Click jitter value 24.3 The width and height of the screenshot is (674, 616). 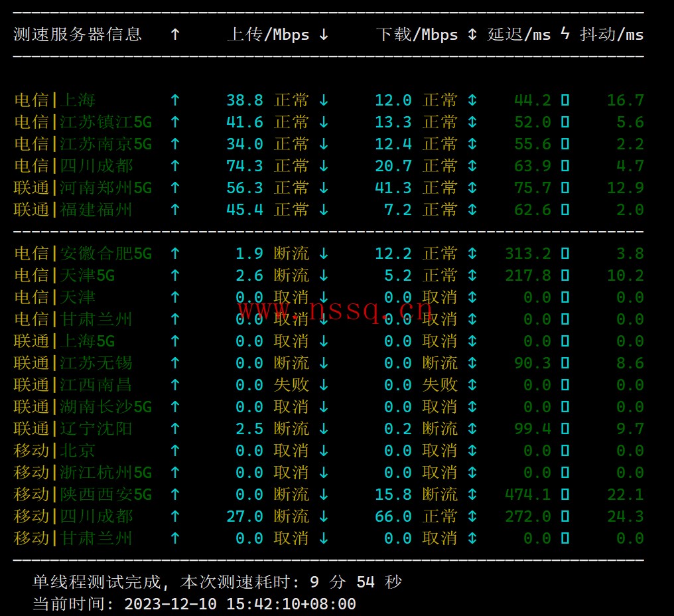[x=626, y=517]
